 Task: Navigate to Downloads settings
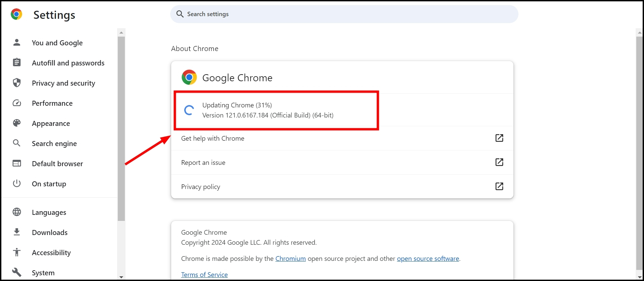50,233
